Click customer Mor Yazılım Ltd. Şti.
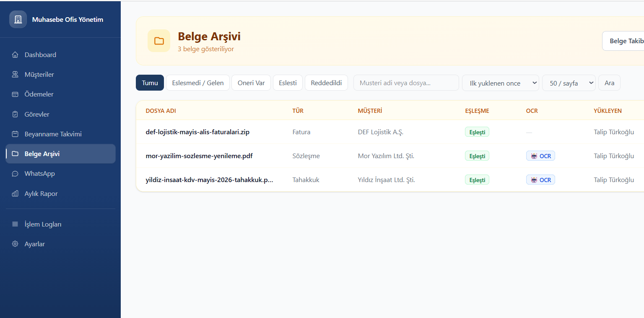Viewport: 644px width, 318px height. (x=386, y=156)
